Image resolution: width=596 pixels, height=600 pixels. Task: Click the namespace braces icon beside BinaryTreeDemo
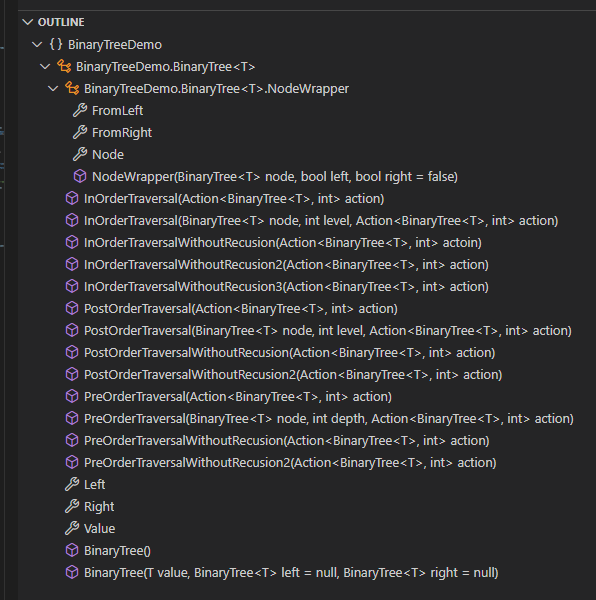(56, 44)
